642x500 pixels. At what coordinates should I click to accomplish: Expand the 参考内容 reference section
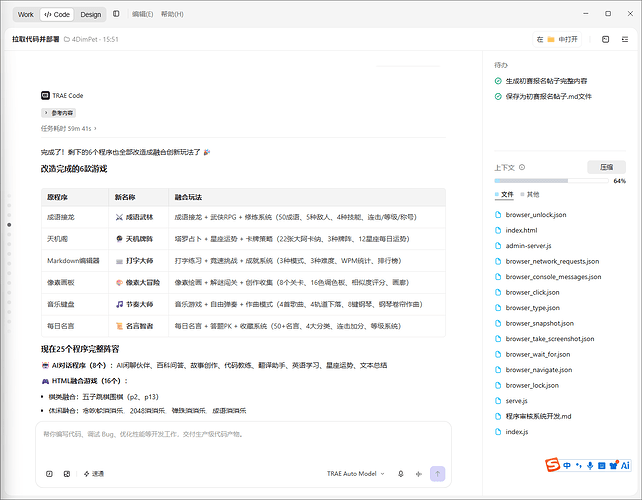point(59,113)
